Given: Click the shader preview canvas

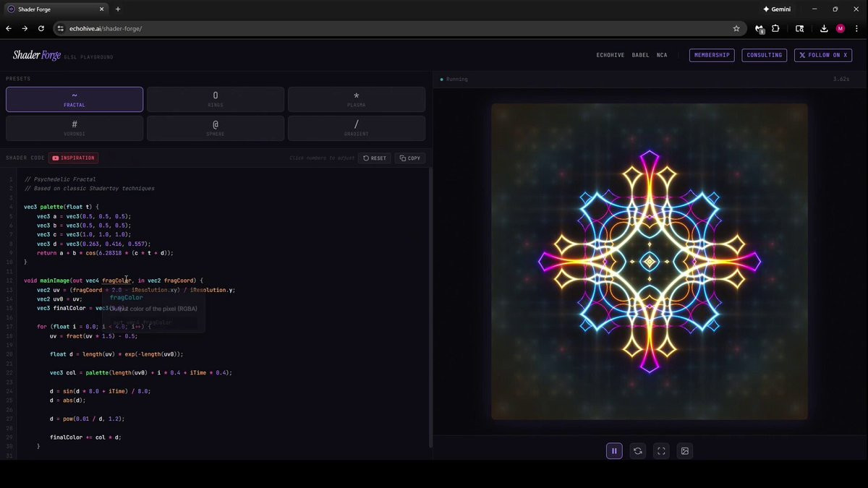Looking at the screenshot, I should click(x=649, y=261).
